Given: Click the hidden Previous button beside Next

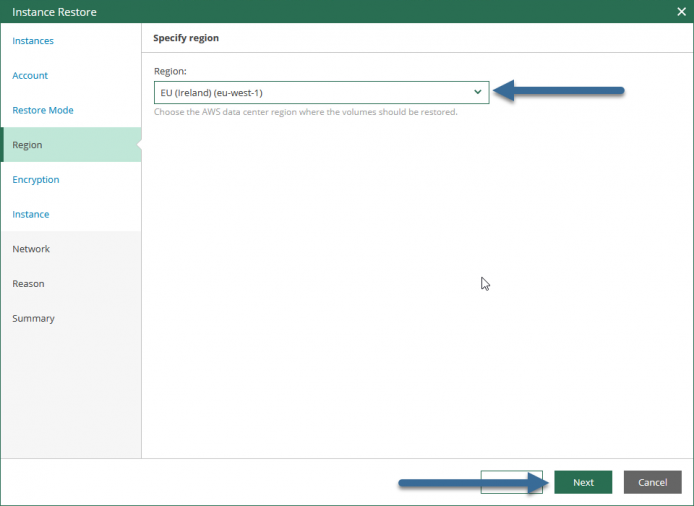Looking at the screenshot, I should 512,482.
